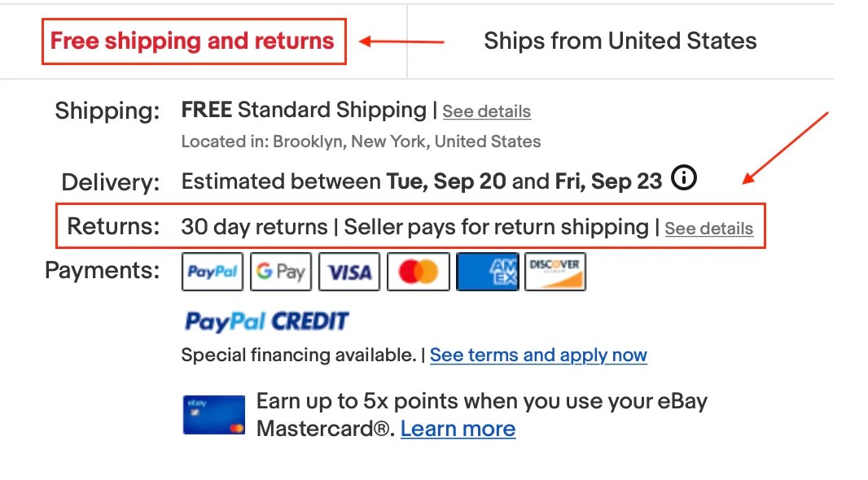This screenshot has height=480, width=868.
Task: Click See terms and apply now
Action: 538,356
